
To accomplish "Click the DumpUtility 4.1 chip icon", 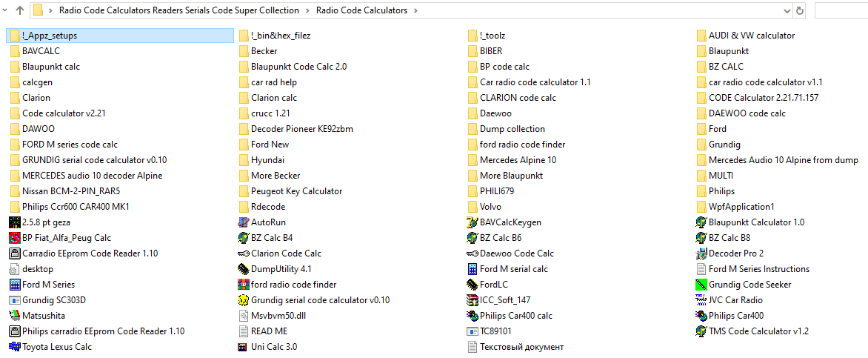I will coord(242,269).
